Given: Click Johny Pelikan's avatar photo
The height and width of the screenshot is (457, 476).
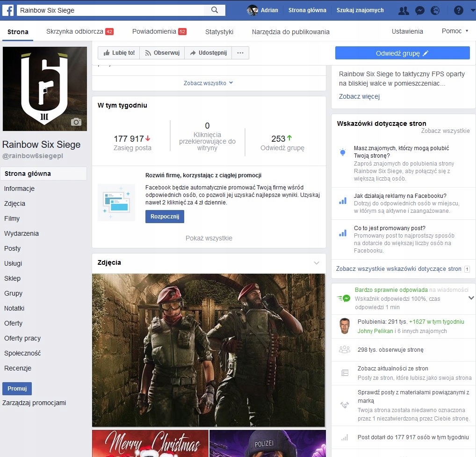Looking at the screenshot, I should coord(345,326).
